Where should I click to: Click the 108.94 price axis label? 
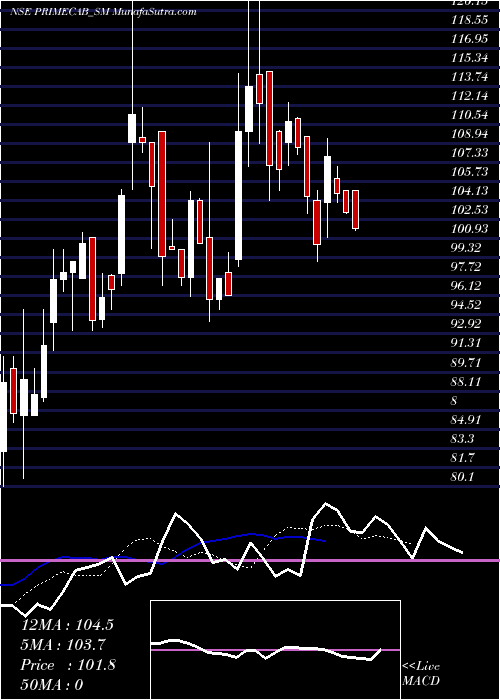point(469,134)
